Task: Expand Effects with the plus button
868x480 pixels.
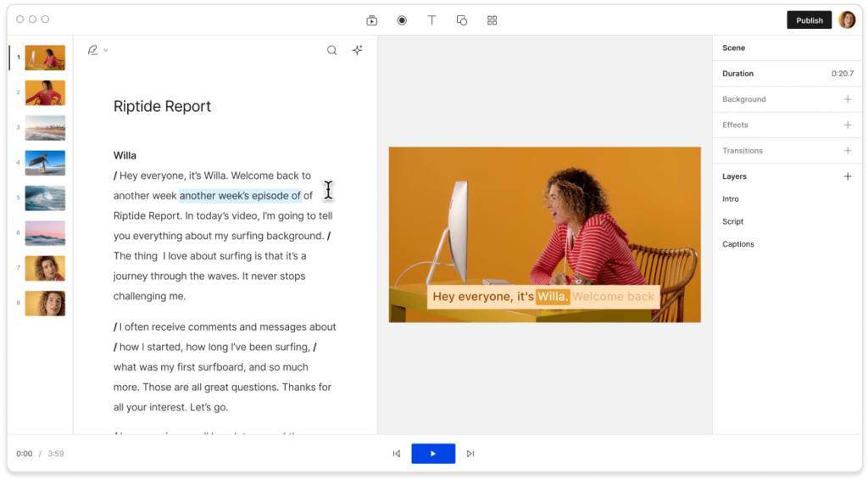Action: click(x=847, y=125)
